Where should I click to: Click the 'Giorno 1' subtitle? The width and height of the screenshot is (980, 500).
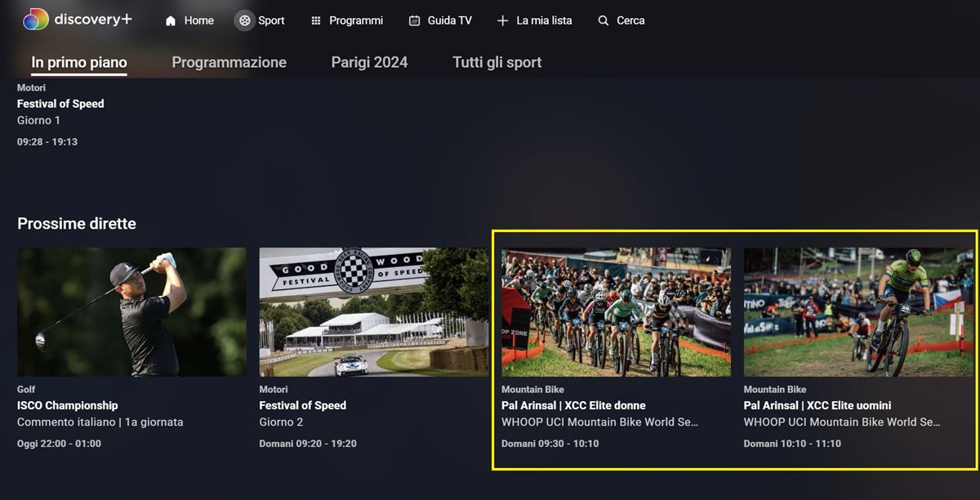[38, 120]
